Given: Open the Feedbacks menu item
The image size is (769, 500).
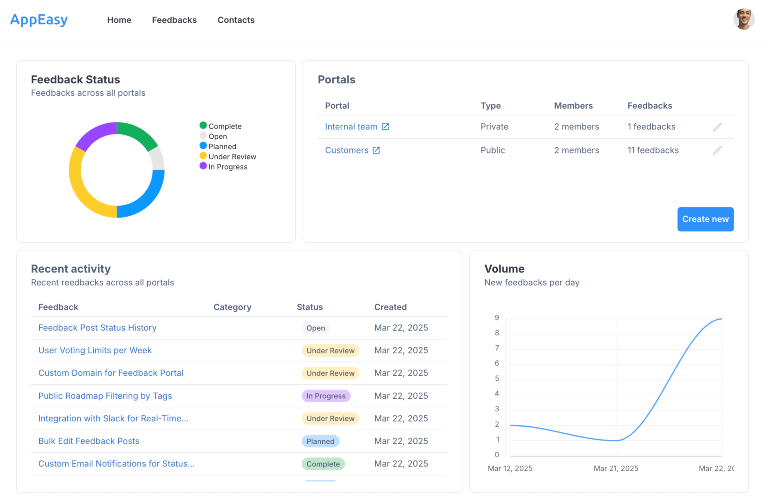Looking at the screenshot, I should tap(174, 20).
